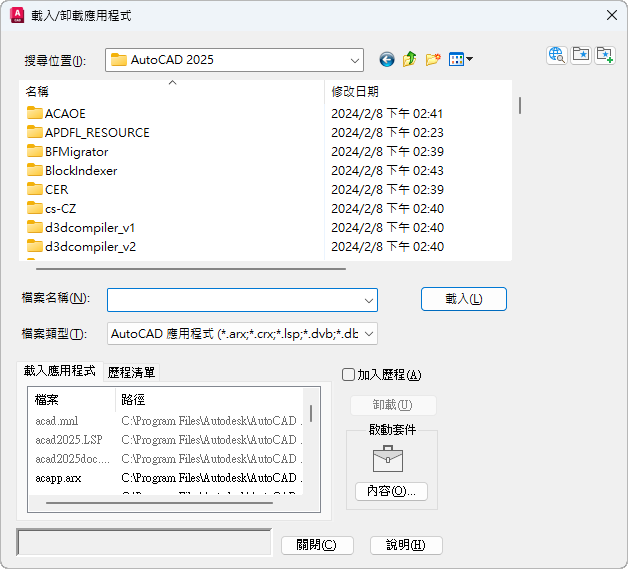Expand the 搜尋位置 AutoCAD 2025 dropdown
Image resolution: width=628 pixels, height=569 pixels.
(x=354, y=60)
